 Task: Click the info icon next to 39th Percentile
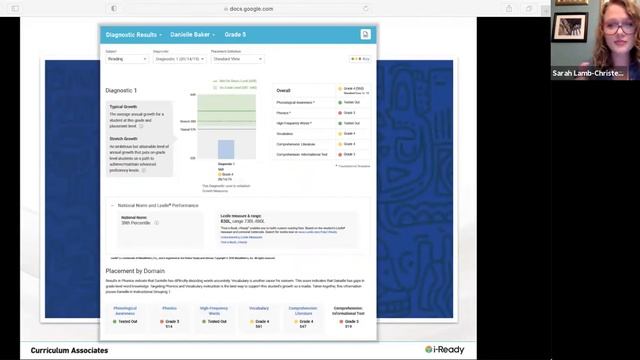point(156,223)
